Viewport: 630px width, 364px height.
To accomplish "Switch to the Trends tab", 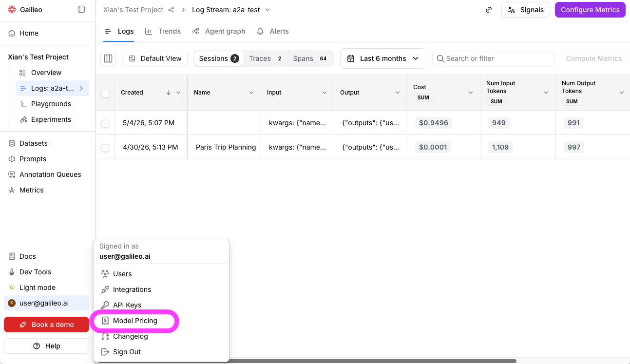I will (163, 31).
